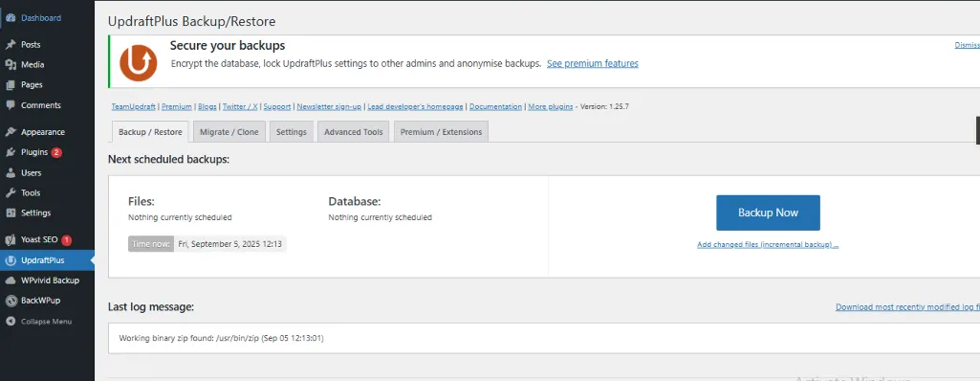This screenshot has height=381, width=980.
Task: Click the See premium features link
Action: (593, 63)
